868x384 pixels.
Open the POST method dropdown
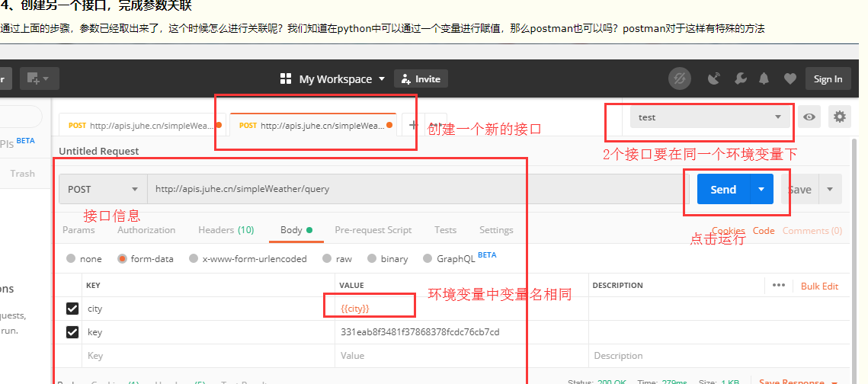[x=103, y=189]
